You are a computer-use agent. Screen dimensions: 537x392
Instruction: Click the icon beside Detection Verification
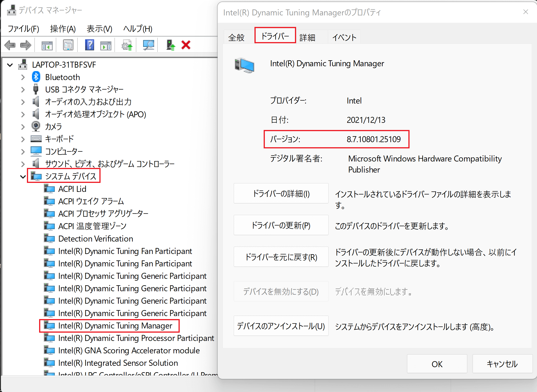(x=49, y=239)
